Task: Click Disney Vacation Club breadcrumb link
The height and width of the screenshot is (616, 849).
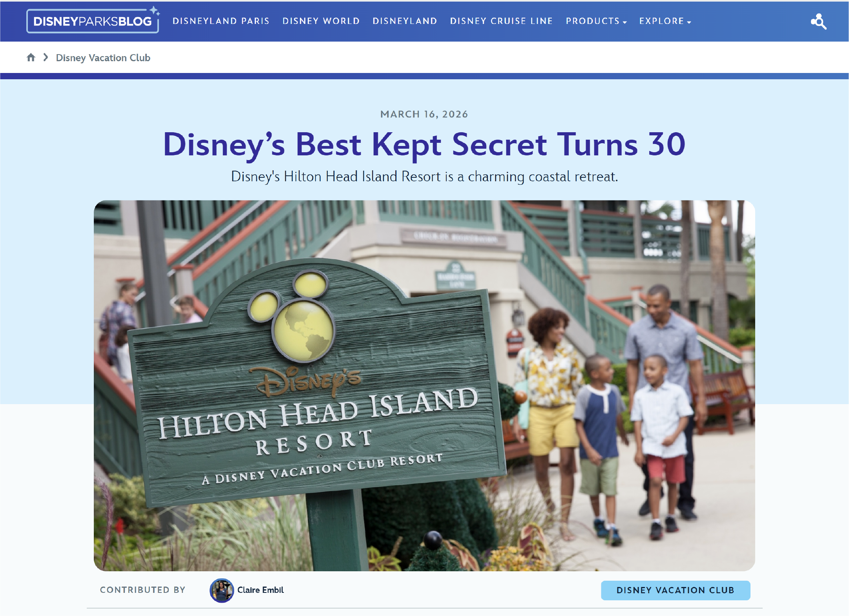Action: click(103, 58)
